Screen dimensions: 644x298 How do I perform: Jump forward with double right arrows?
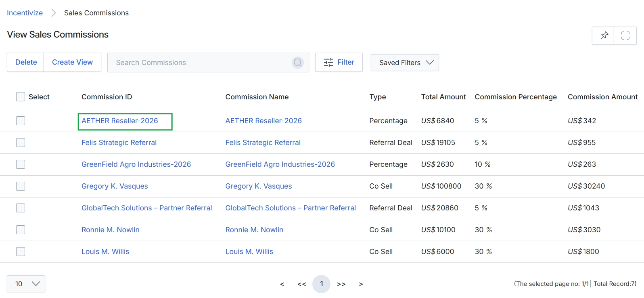pyautogui.click(x=341, y=284)
